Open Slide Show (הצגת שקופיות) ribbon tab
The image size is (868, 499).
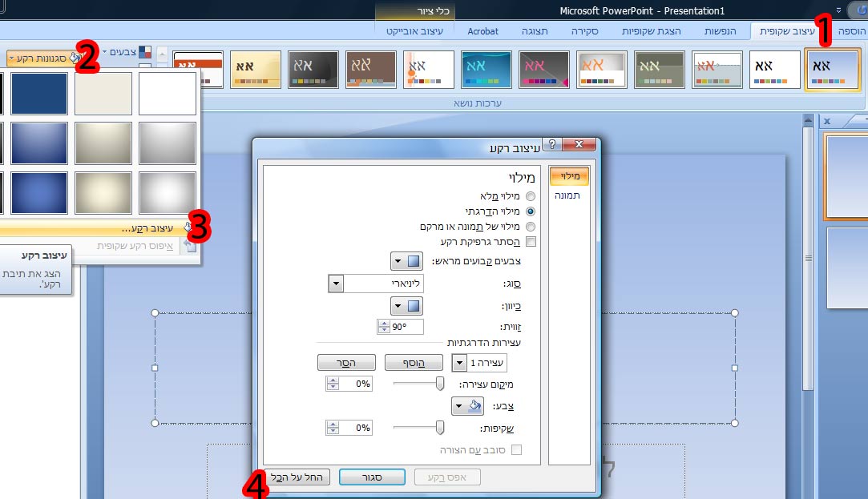[x=651, y=31]
